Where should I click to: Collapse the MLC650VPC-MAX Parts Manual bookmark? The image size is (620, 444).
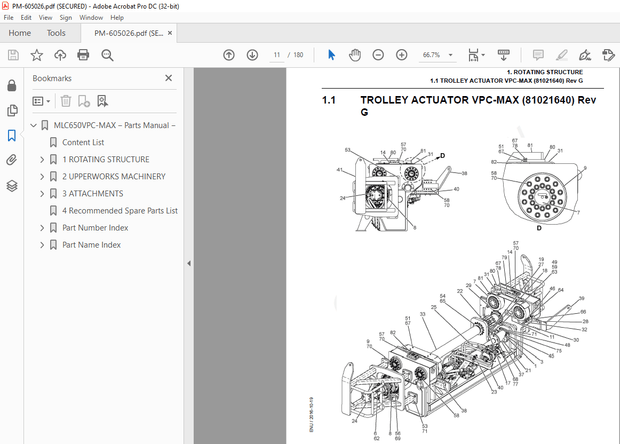[x=34, y=125]
